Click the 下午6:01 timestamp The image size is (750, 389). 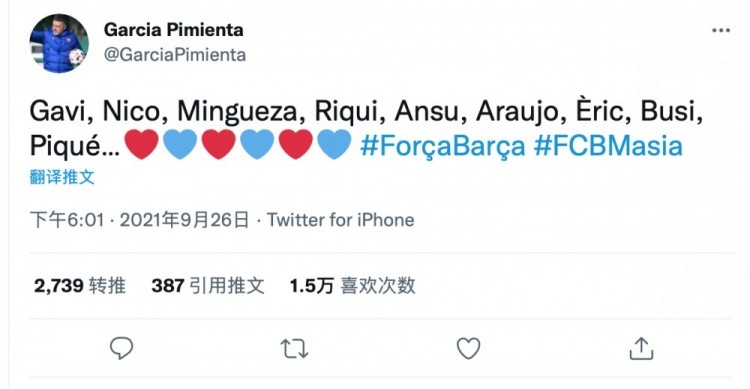click(x=67, y=220)
